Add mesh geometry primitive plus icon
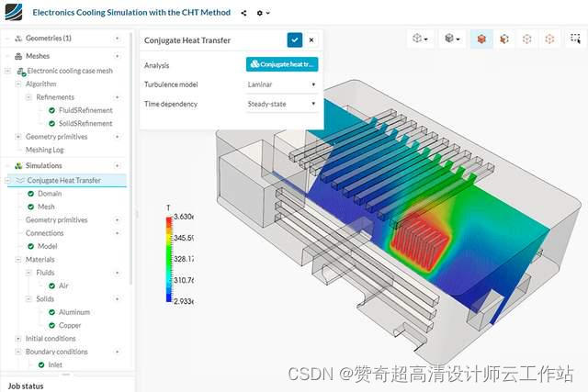This screenshot has width=588, height=392. click(117, 137)
